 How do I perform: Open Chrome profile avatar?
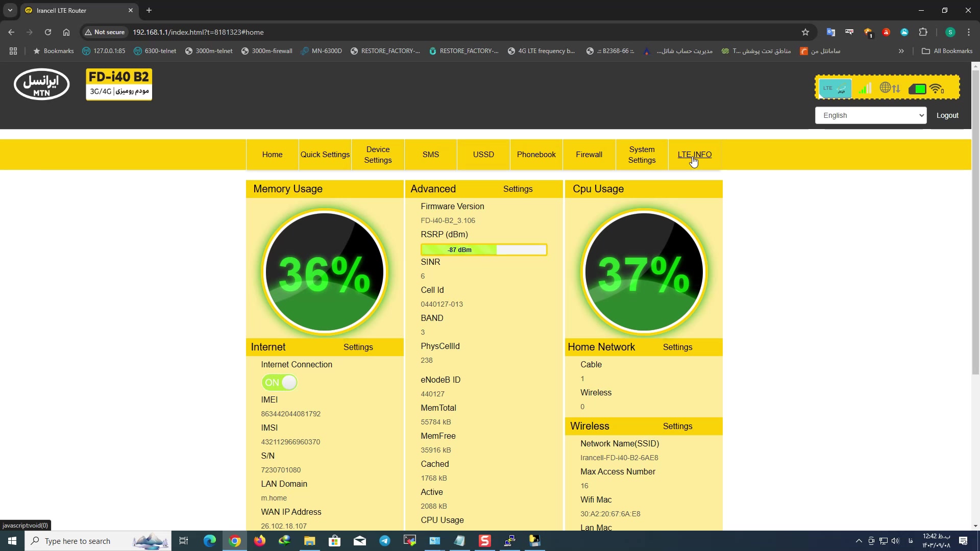(x=950, y=32)
